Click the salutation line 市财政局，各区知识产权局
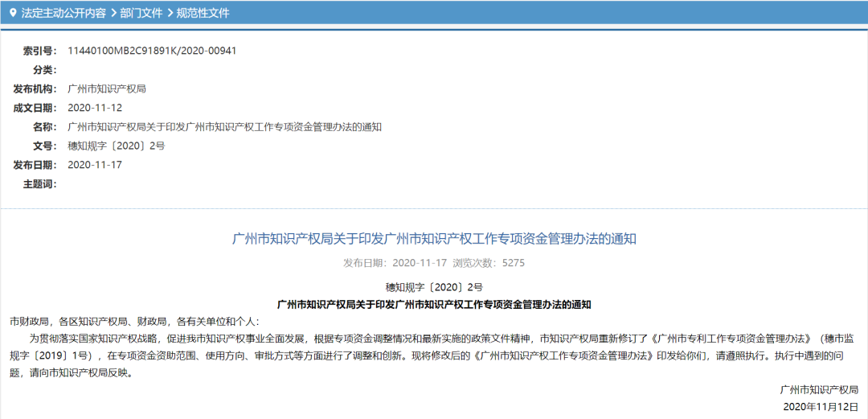 134,321
